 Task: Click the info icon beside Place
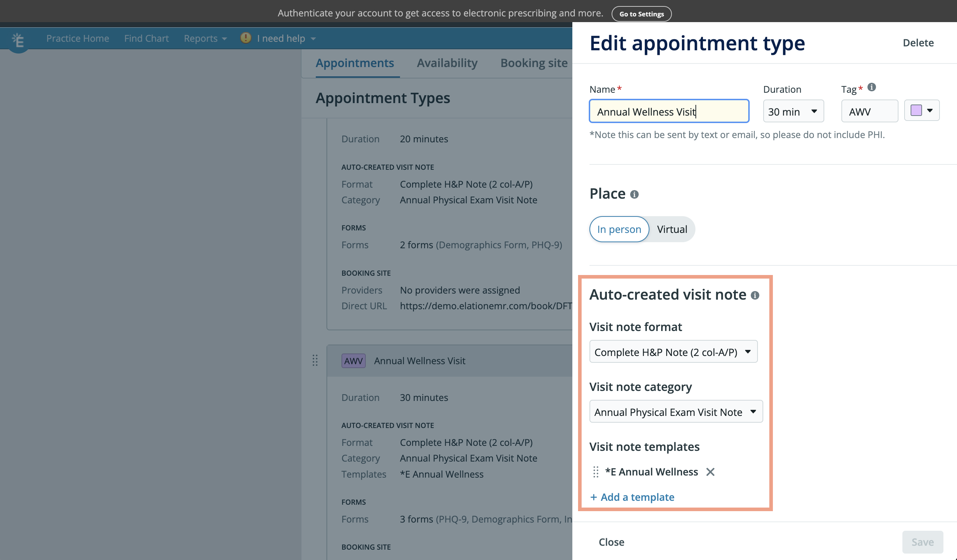(633, 194)
